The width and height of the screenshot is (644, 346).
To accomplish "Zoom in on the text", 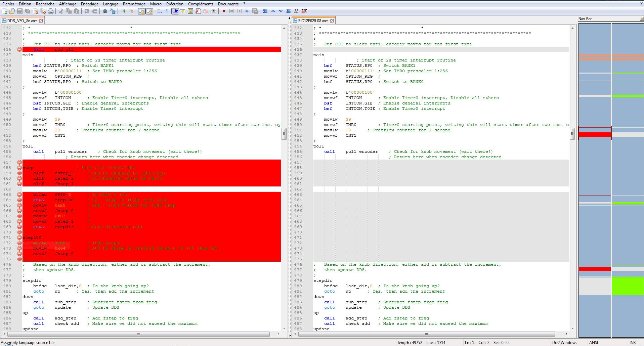I will tap(123, 11).
